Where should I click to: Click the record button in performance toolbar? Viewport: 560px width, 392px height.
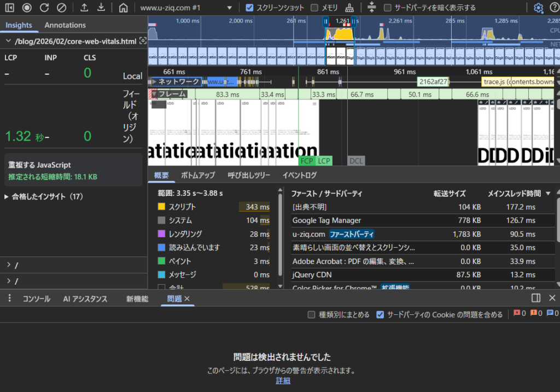coord(27,8)
